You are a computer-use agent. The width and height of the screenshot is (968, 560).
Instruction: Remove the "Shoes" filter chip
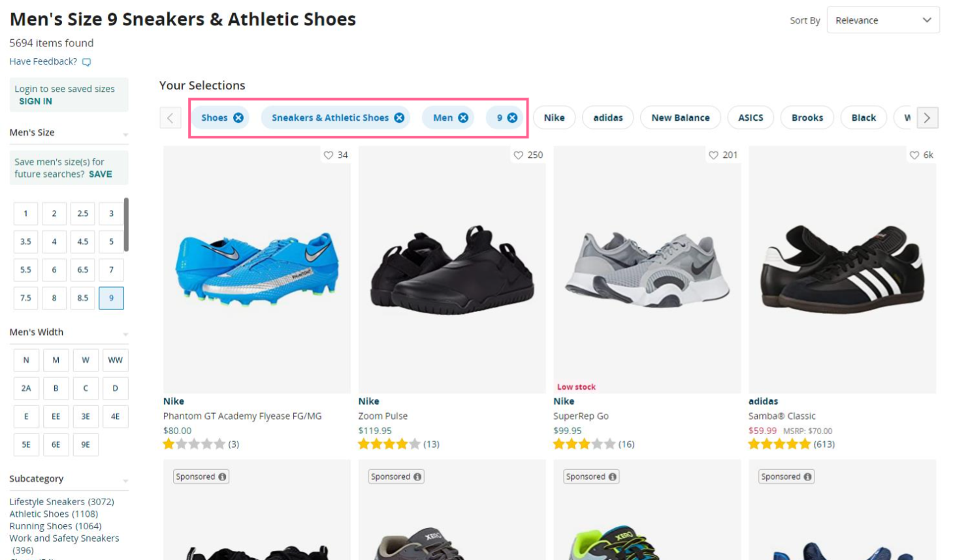[x=238, y=117]
